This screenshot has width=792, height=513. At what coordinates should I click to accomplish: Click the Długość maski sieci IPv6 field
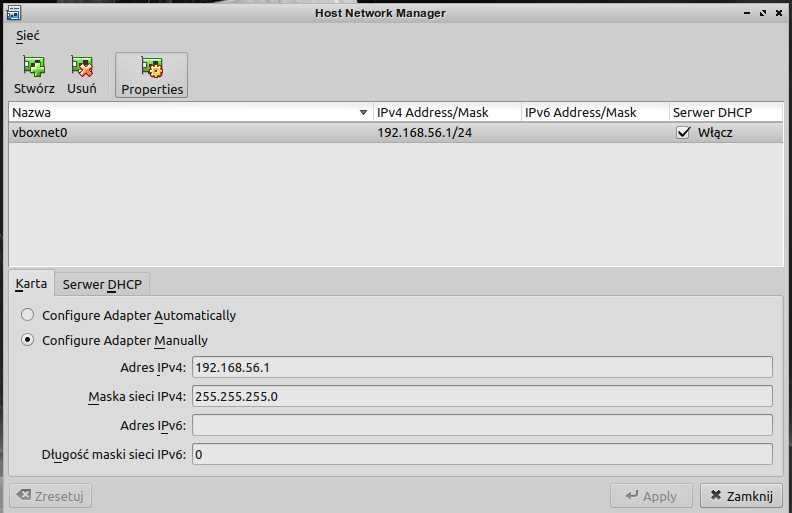482,454
